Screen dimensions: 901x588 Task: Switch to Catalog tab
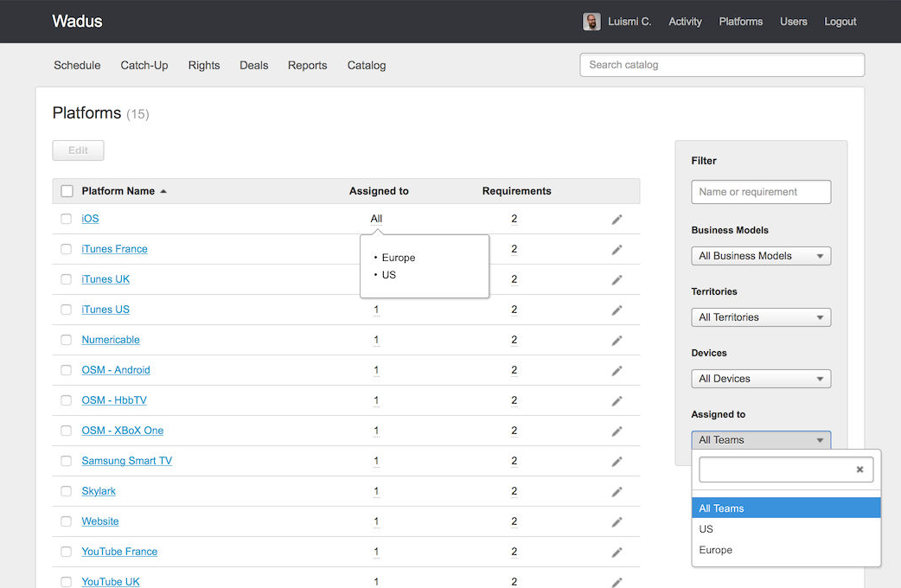click(367, 66)
